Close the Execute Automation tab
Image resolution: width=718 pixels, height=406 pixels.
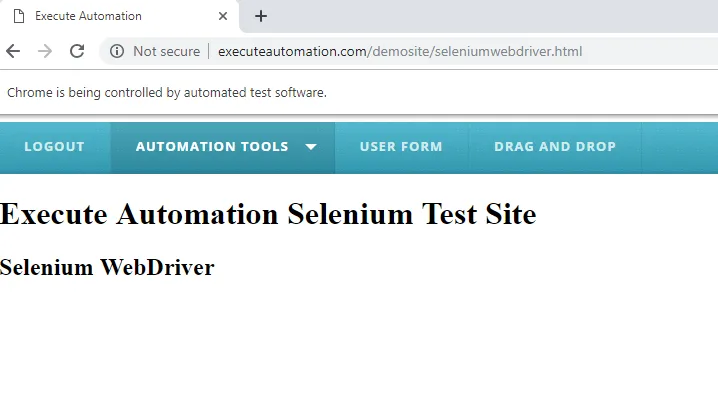pyautogui.click(x=223, y=16)
